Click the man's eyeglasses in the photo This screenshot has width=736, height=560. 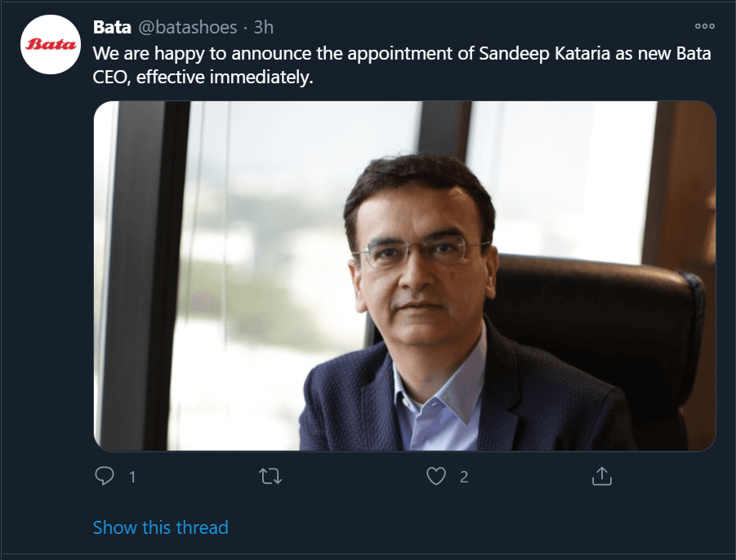point(422,252)
